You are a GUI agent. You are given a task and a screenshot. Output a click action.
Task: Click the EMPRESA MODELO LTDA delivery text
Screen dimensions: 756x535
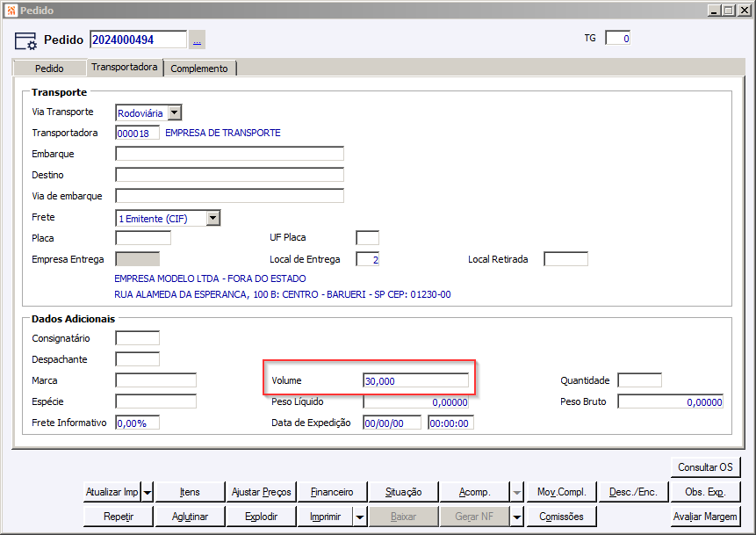click(210, 278)
